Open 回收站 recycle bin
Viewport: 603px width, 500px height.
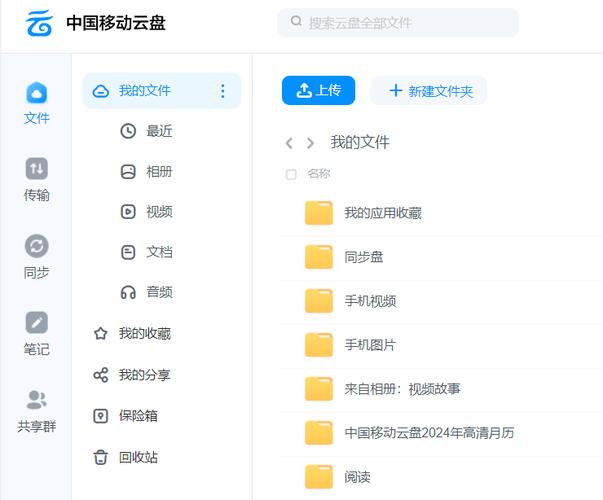click(x=137, y=457)
